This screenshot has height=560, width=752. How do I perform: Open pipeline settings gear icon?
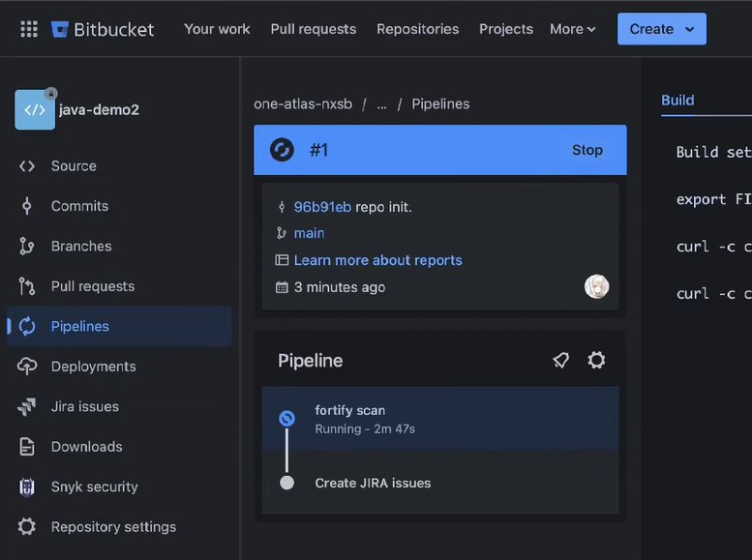[596, 360]
